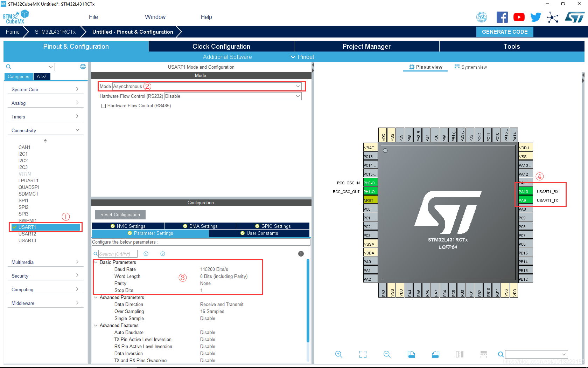Screen dimensions: 588x368
Task: Expand the Multimedia category
Action: point(45,262)
